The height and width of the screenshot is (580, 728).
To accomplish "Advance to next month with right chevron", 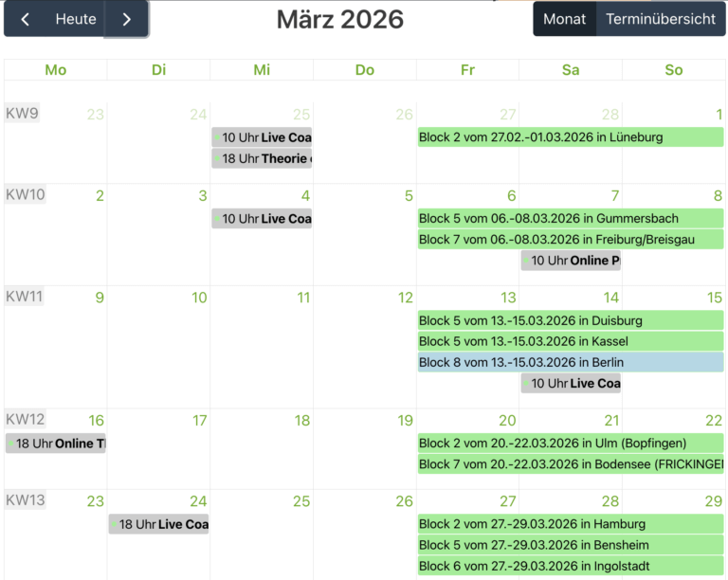I will click(126, 19).
